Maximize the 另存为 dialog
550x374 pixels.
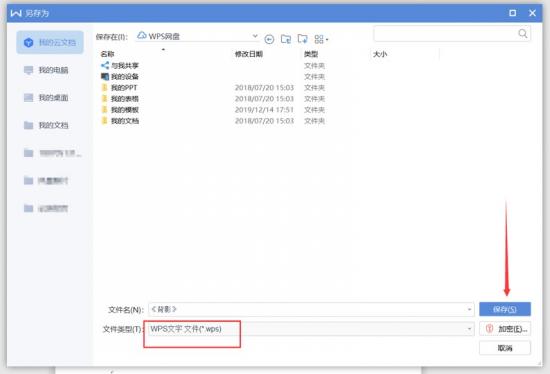point(512,13)
